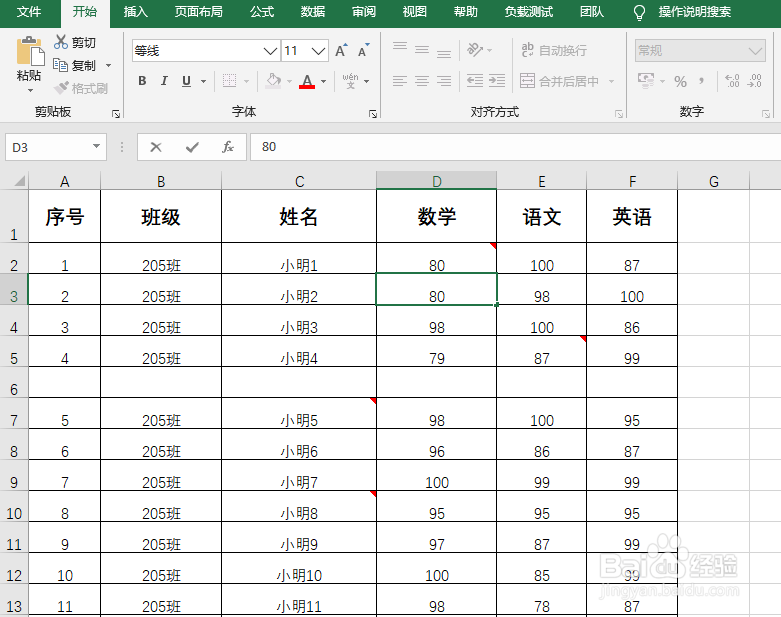Click the formula bar showing 80

(516, 147)
